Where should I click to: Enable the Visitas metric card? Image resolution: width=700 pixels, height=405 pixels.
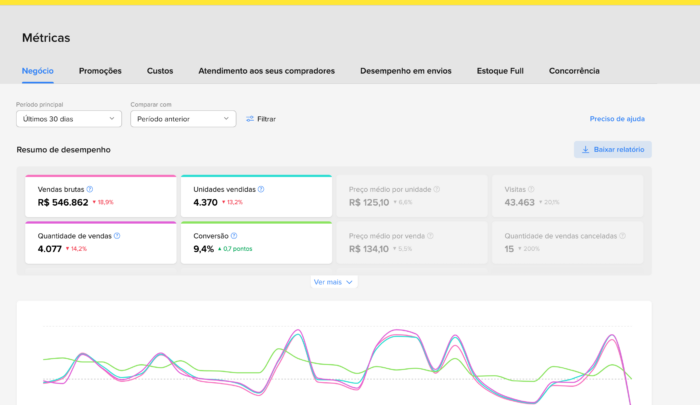[567, 196]
